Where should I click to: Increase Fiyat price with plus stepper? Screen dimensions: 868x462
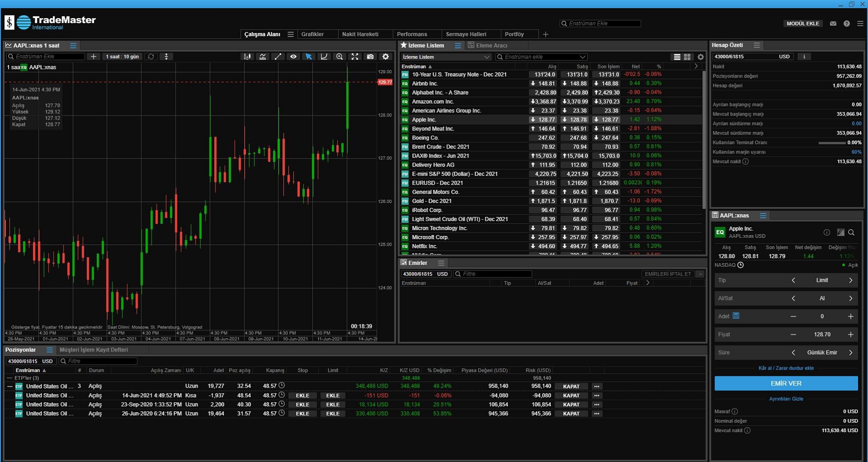(x=850, y=334)
